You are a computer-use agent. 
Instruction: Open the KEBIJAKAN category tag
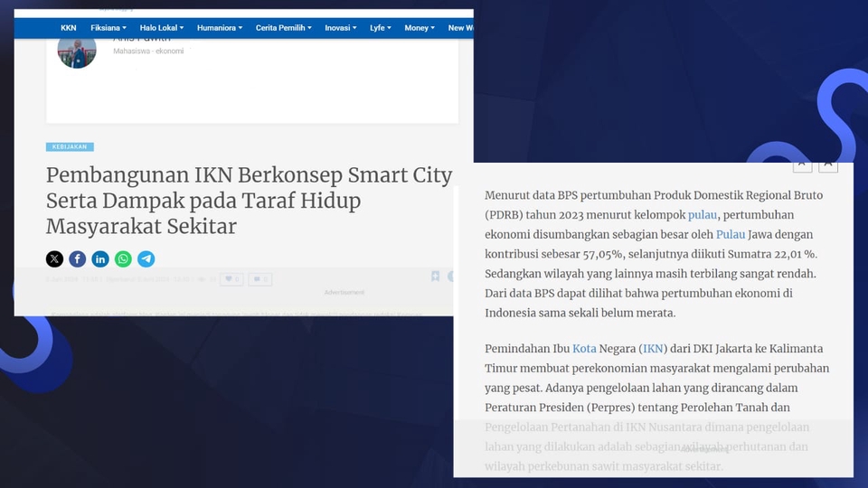click(70, 146)
